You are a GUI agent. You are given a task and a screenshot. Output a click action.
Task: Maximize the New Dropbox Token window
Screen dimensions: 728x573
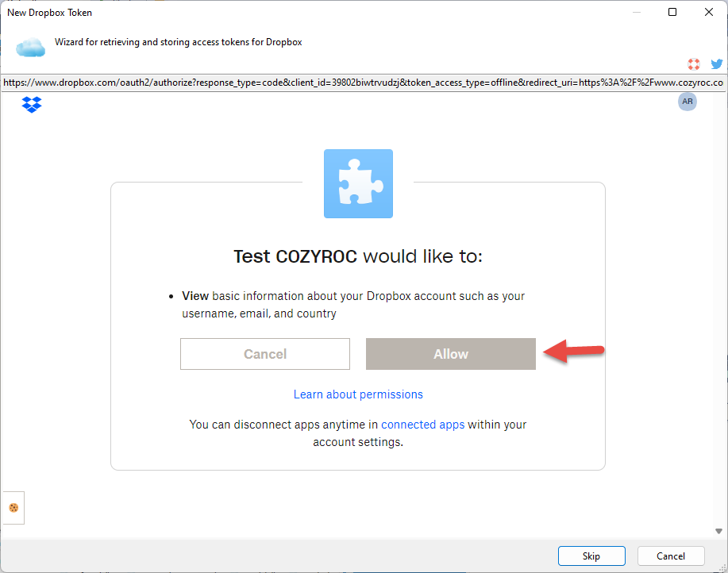[x=672, y=12]
